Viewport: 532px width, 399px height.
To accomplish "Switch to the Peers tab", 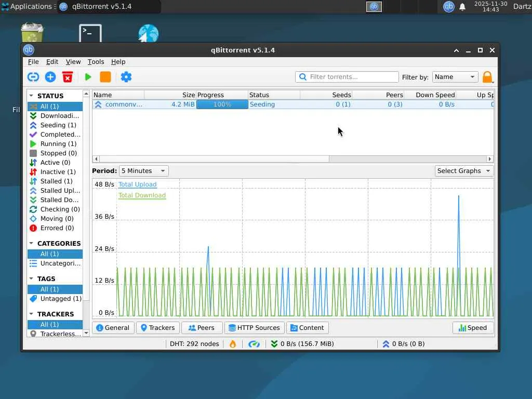I will click(x=202, y=328).
